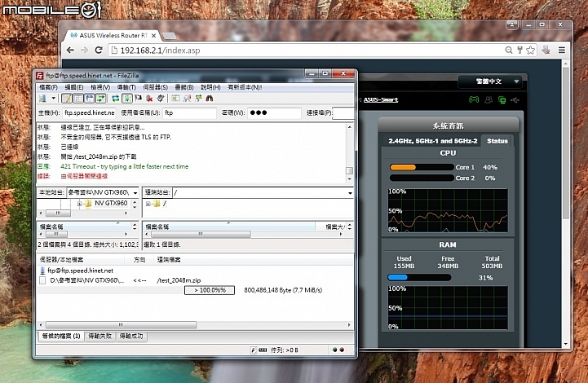Screen dimensions: 588x383
Task: Open the ASUS-Smart SSID link in the router page
Action: coord(381,99)
